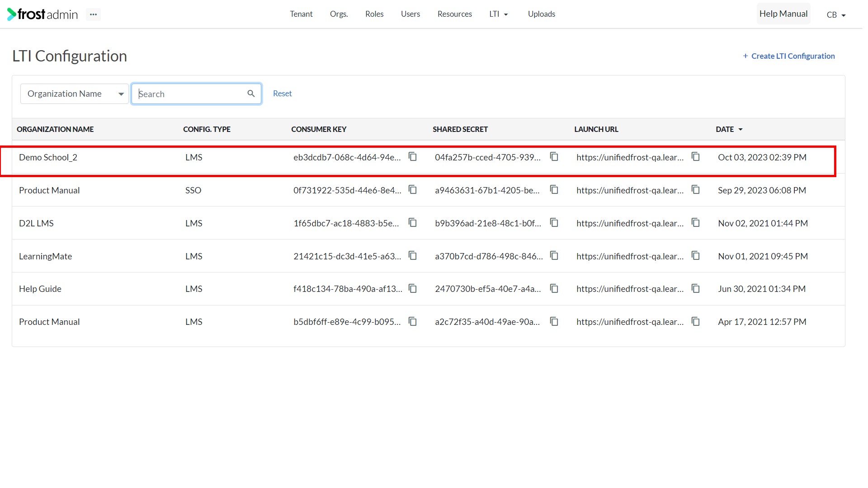This screenshot has height=488, width=868.
Task: Copy launch URL for Demo School_2
Action: (x=695, y=157)
